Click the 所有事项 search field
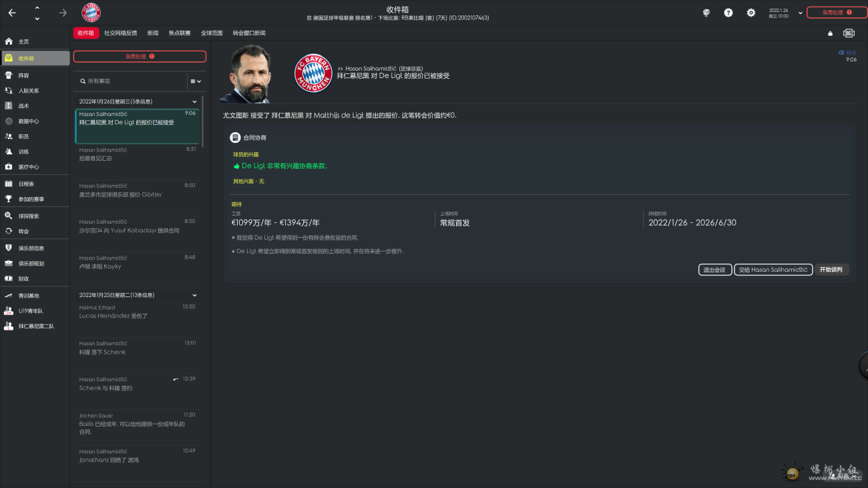Screen dimensions: 868x488 pos(130,81)
